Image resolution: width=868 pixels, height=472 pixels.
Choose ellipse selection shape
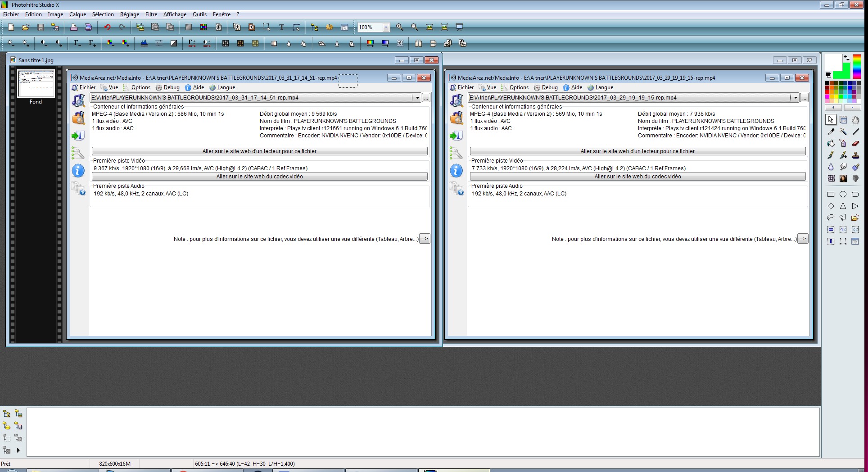click(843, 195)
